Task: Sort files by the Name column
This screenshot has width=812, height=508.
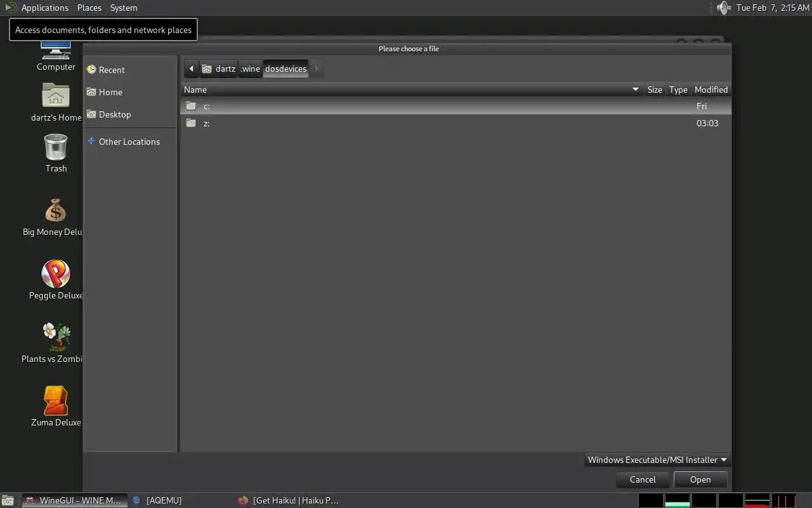Action: coord(412,90)
